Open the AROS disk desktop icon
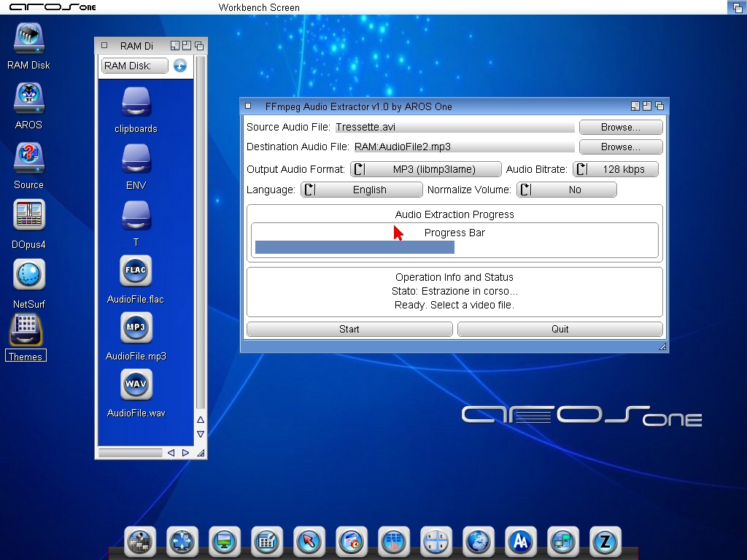 tap(28, 98)
